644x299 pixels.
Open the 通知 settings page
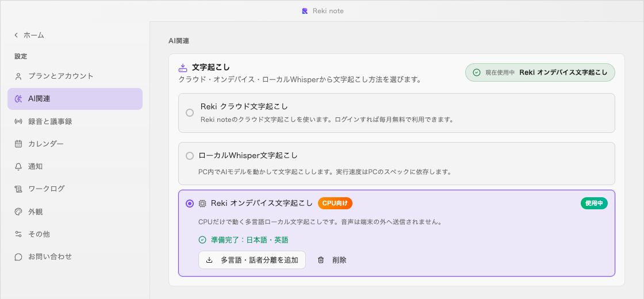click(x=75, y=167)
